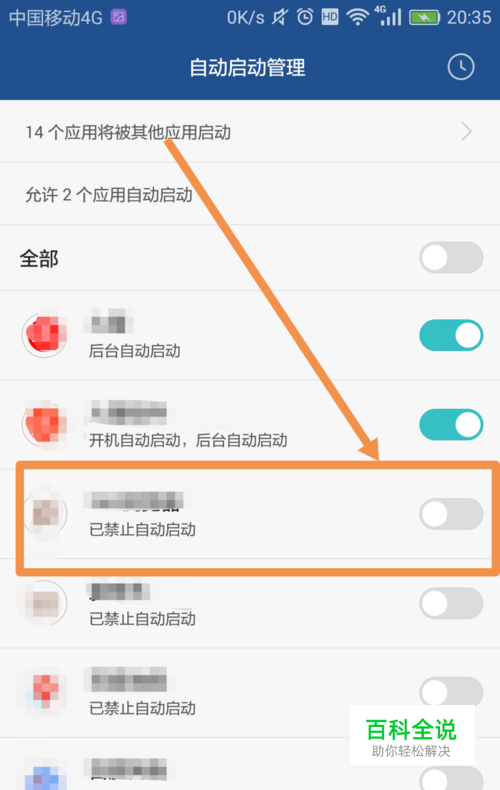Tap the muted sound status icon
The height and width of the screenshot is (790, 500).
tap(280, 18)
